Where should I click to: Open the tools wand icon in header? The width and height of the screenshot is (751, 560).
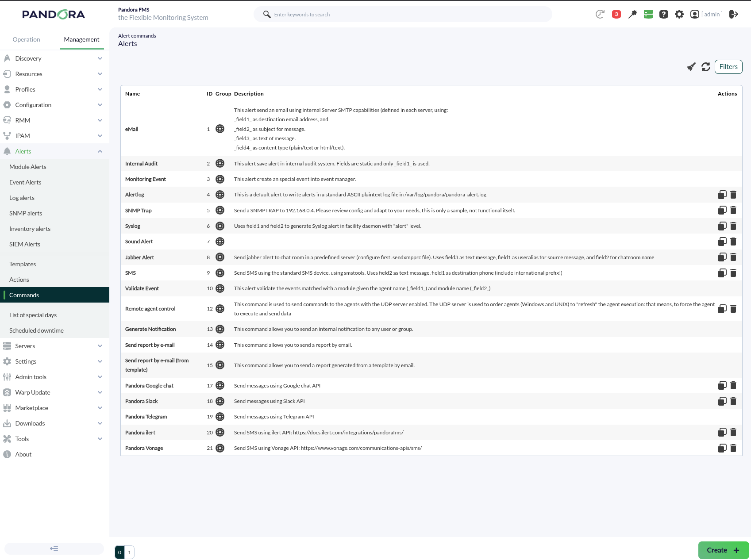point(632,14)
